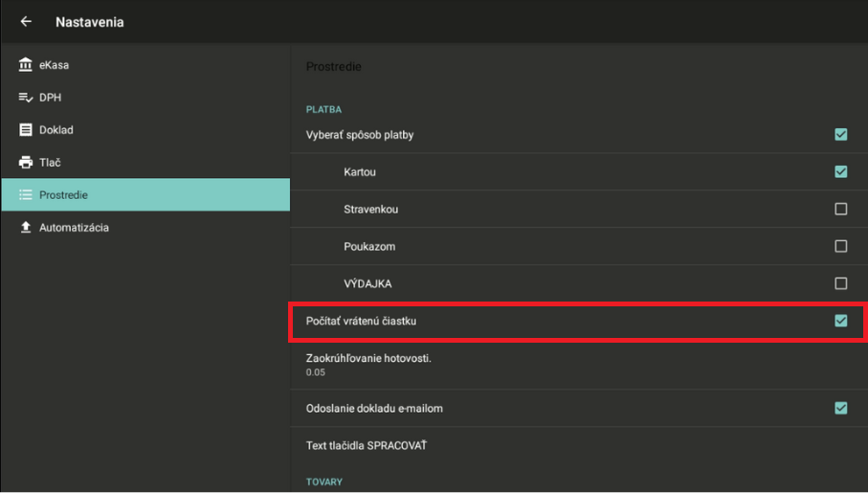The image size is (868, 493).
Task: Click the back arrow icon
Action: [26, 22]
